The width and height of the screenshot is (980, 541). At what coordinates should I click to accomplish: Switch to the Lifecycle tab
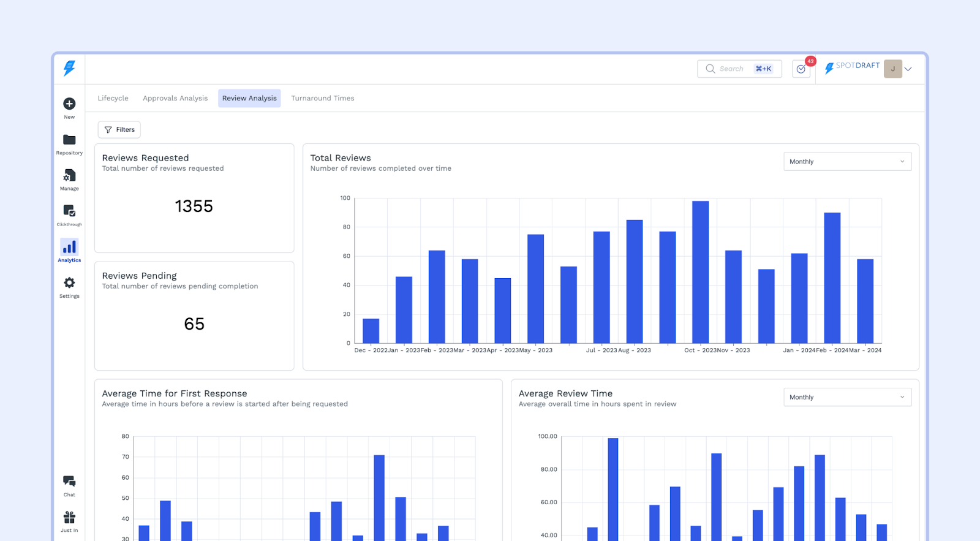click(x=113, y=98)
